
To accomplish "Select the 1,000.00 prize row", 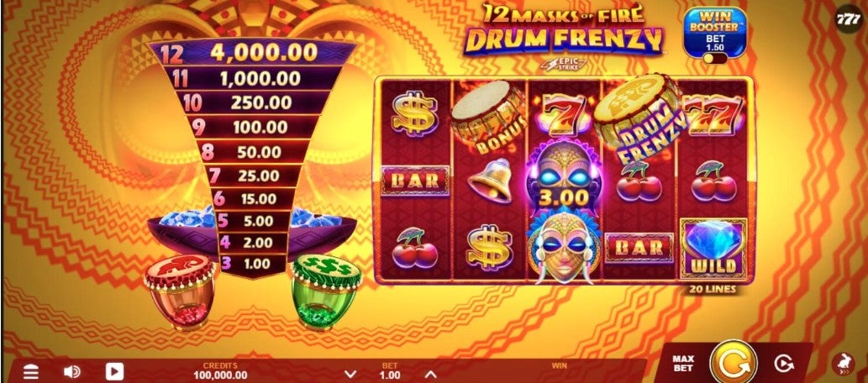I will click(x=252, y=78).
